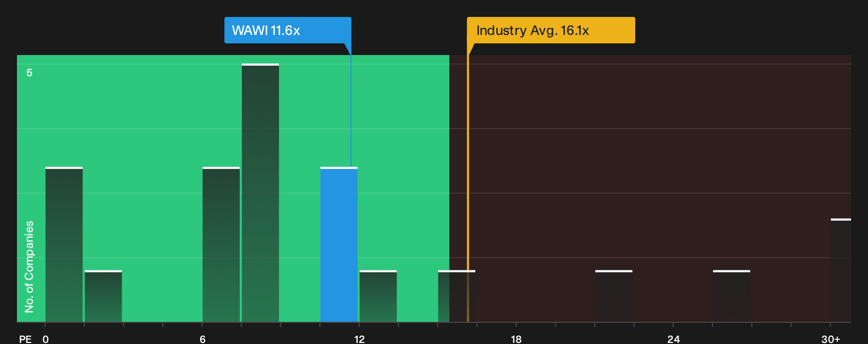Click the x-axis label 30+
868x344 pixels.
831,339
